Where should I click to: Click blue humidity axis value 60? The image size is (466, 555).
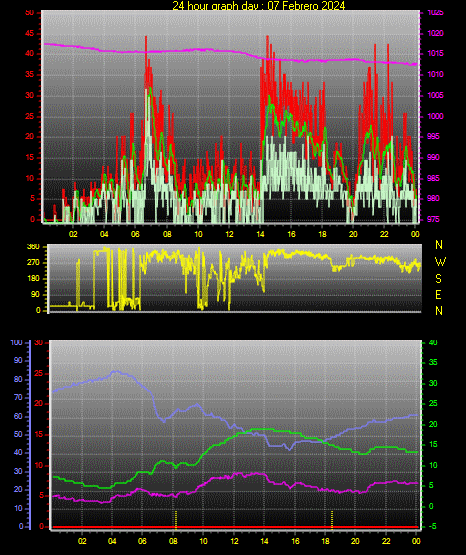pyautogui.click(x=18, y=417)
